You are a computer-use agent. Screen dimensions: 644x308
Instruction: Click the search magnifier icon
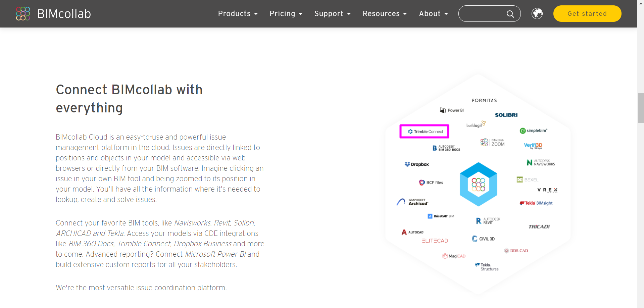510,14
